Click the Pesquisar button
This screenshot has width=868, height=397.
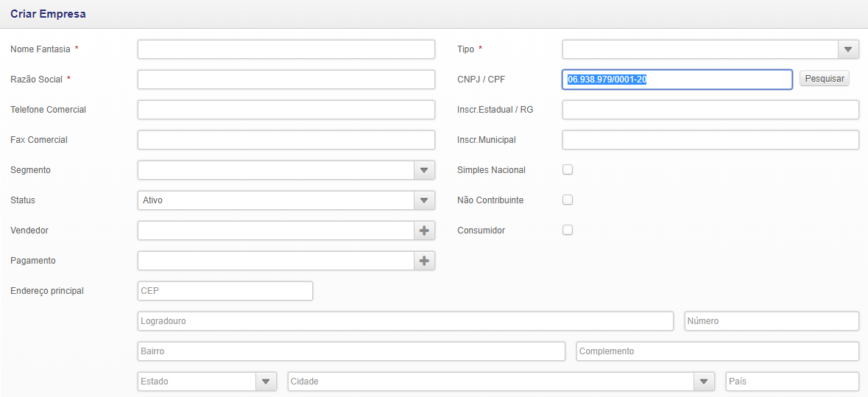click(x=825, y=79)
